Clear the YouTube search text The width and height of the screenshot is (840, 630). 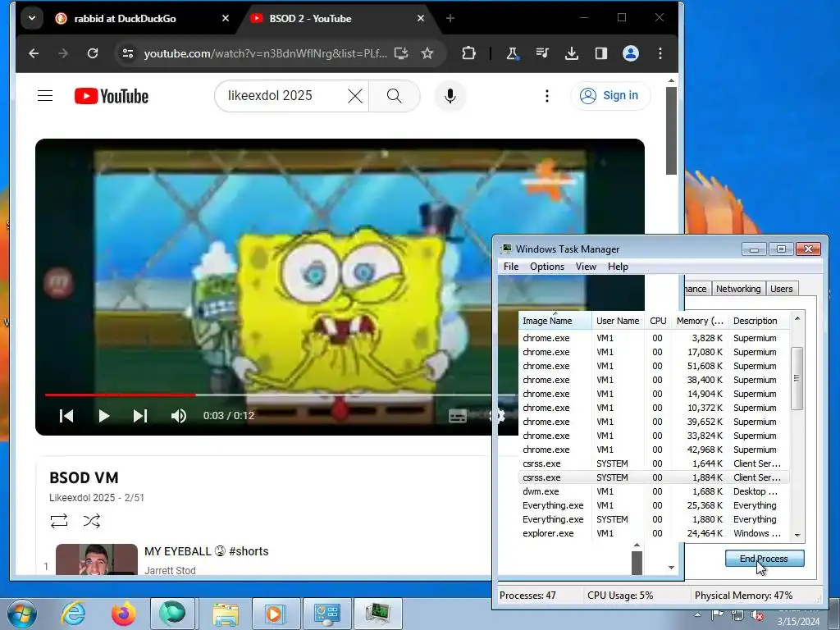[x=355, y=96]
